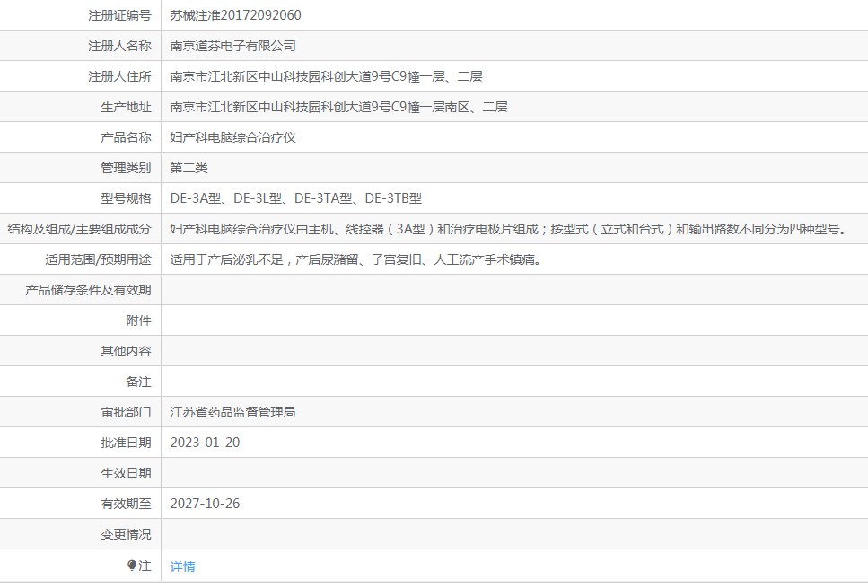Select product name 妇产科电脑综合治疗仪
868x588 pixels.
[233, 137]
